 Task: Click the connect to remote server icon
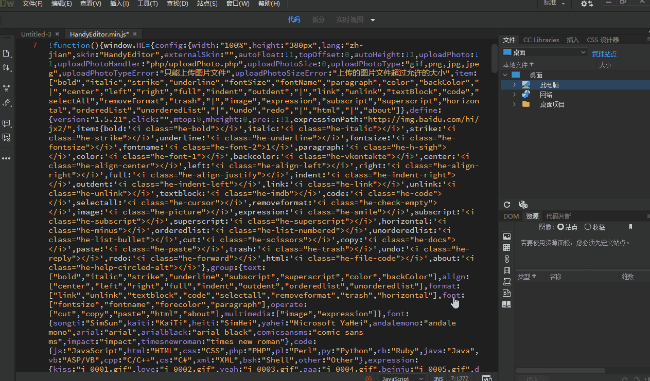[x=523, y=204]
